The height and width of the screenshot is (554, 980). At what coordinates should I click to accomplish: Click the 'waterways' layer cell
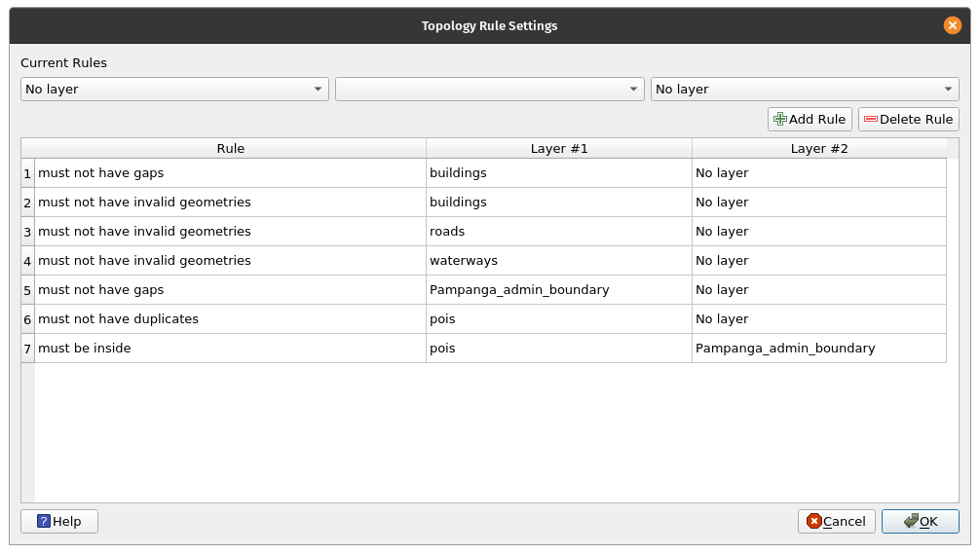click(559, 261)
